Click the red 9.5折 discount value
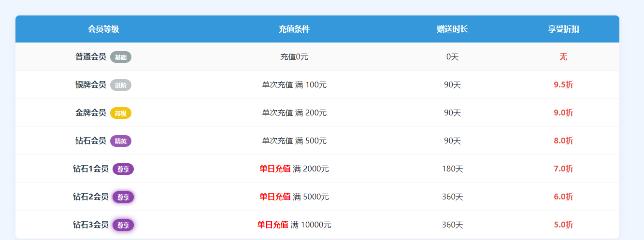This screenshot has height=240, width=644. pos(563,85)
